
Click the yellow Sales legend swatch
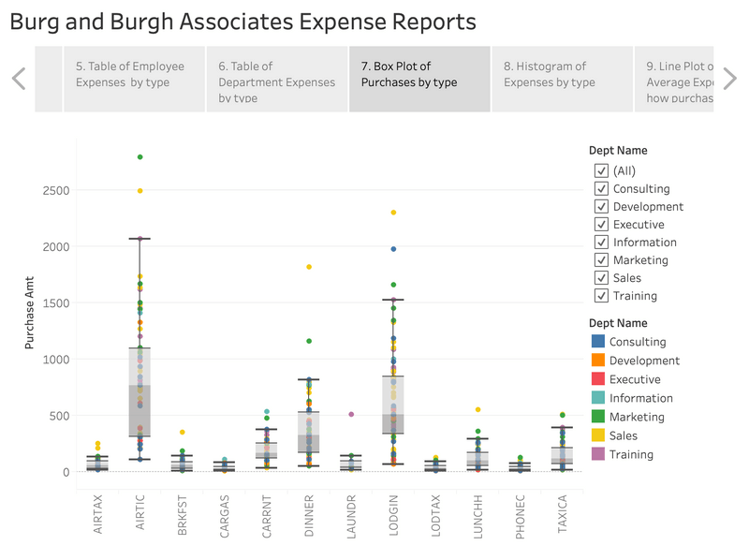tap(598, 435)
